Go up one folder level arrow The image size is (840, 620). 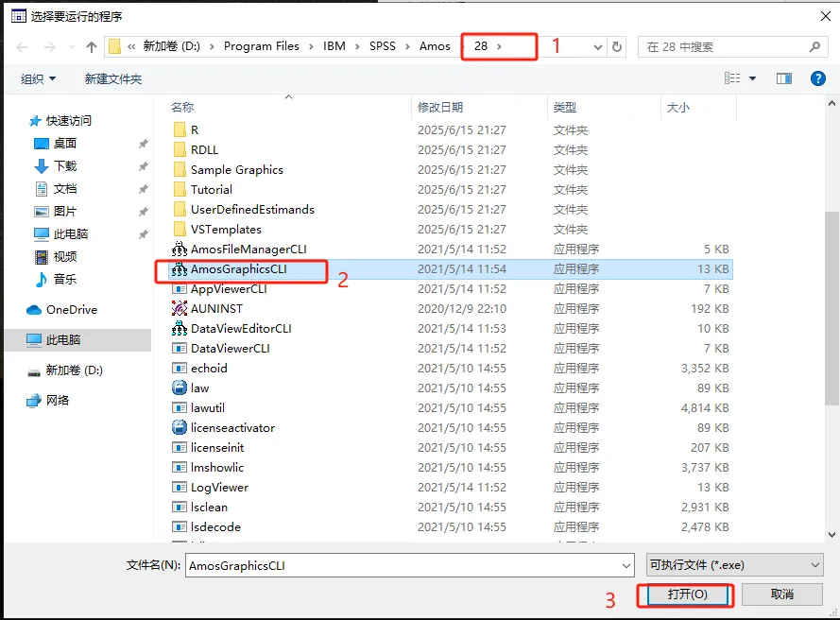pyautogui.click(x=92, y=47)
